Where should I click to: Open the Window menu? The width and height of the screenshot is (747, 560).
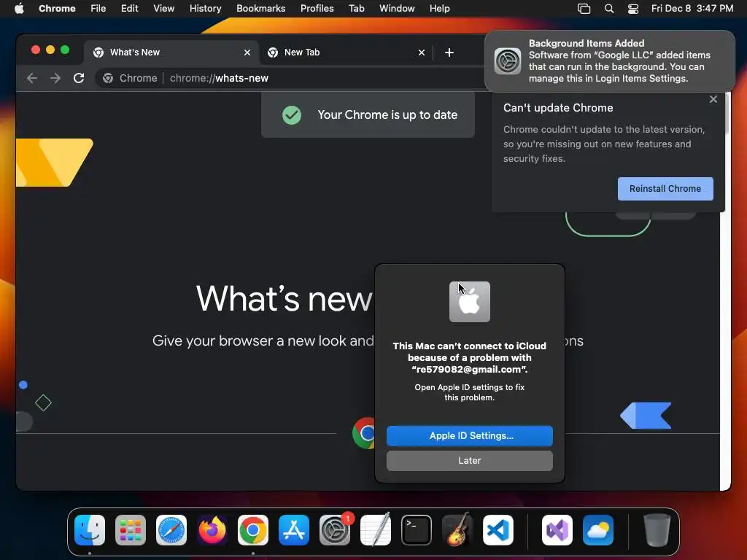coord(397,9)
